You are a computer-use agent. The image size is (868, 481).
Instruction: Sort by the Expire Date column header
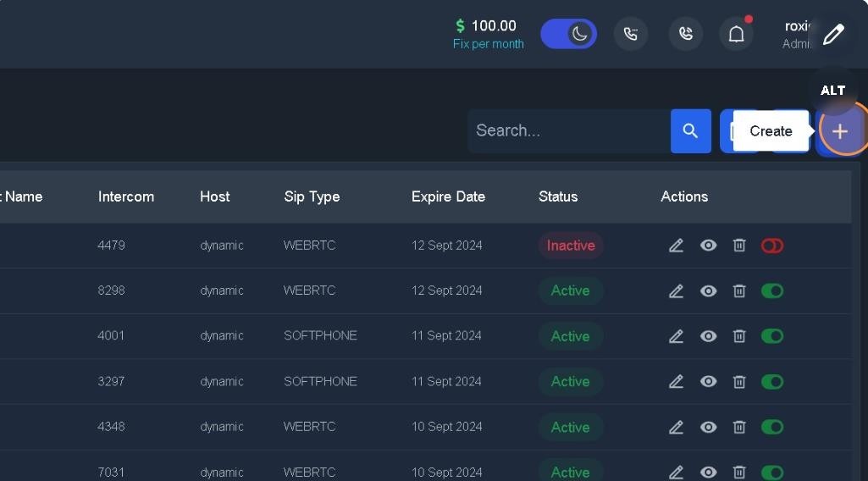(x=448, y=196)
